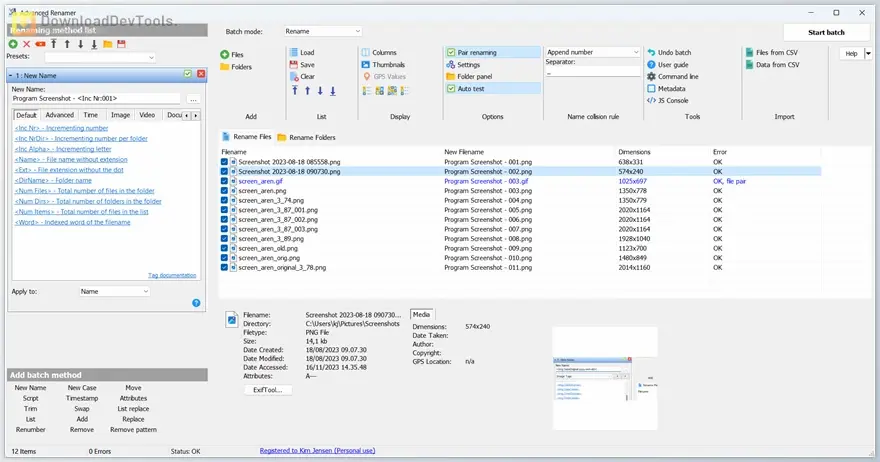Screen dimensions: 880x462
Task: Open Settings in Options group
Action: coord(463,65)
